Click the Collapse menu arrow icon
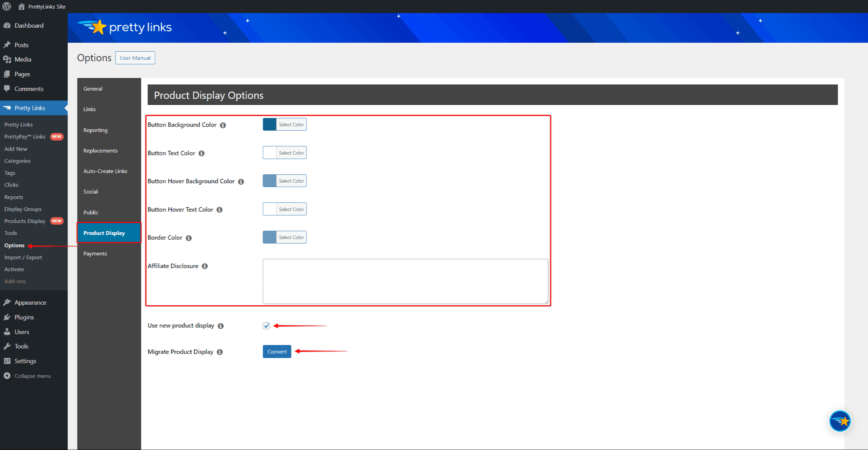The height and width of the screenshot is (450, 868). (x=7, y=376)
